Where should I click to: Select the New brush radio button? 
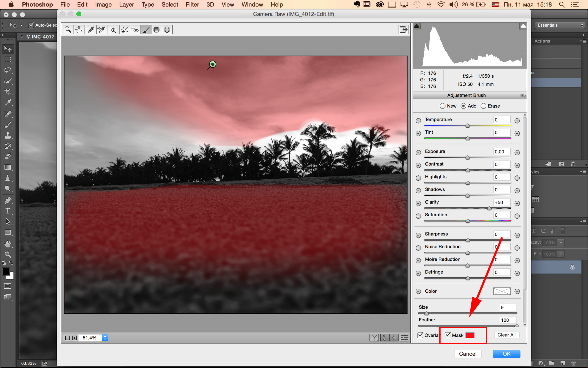(x=443, y=106)
